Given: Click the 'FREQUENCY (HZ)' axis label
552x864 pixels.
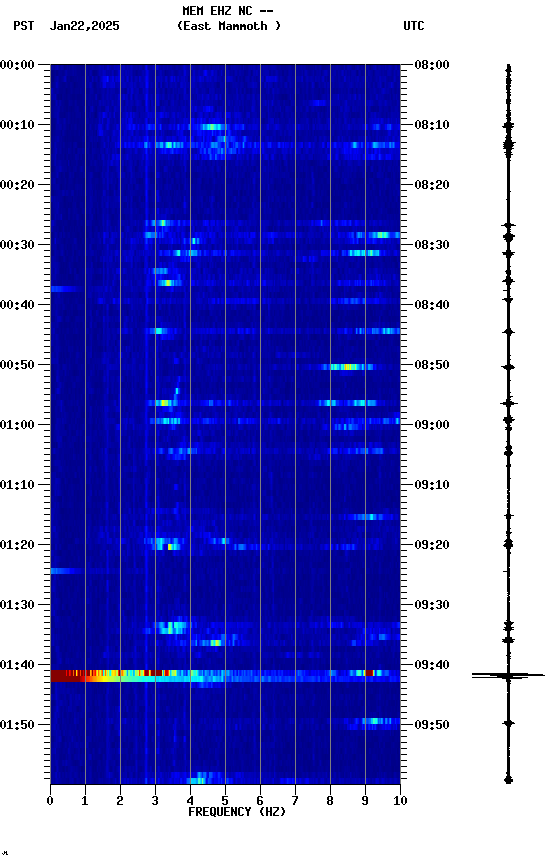Looking at the screenshot, I should 237,812.
